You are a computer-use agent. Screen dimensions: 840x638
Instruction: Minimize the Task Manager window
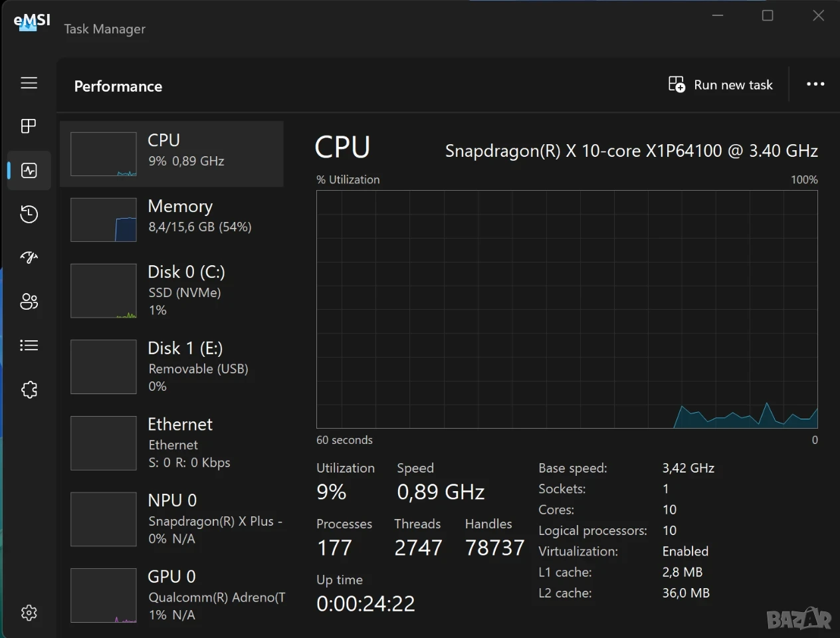coord(718,15)
